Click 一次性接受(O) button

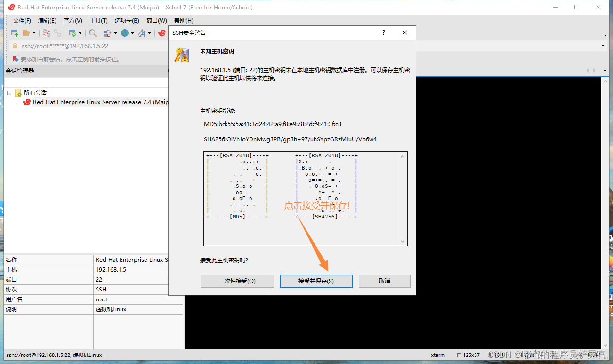pyautogui.click(x=237, y=281)
